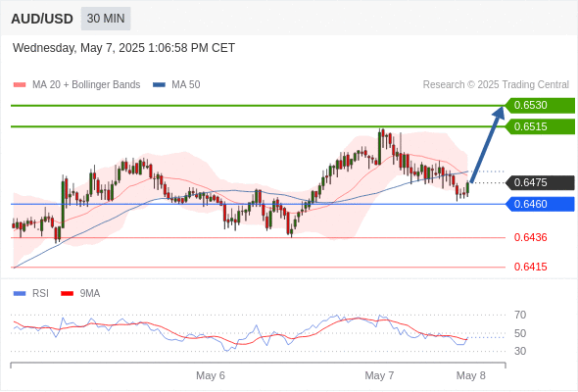Click the AUD/USD pair title
The width and height of the screenshot is (578, 392).
(42, 19)
